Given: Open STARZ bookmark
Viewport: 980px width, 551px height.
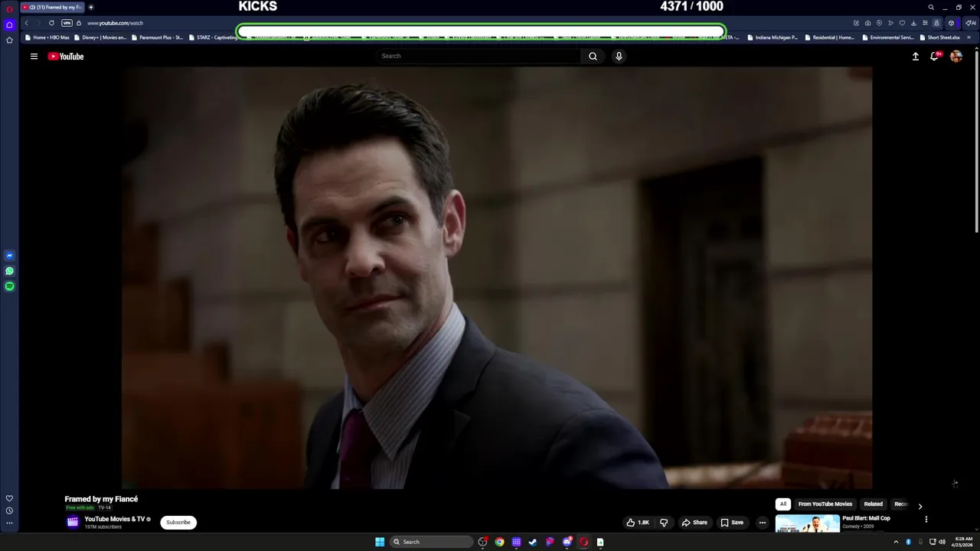Looking at the screenshot, I should [213, 37].
